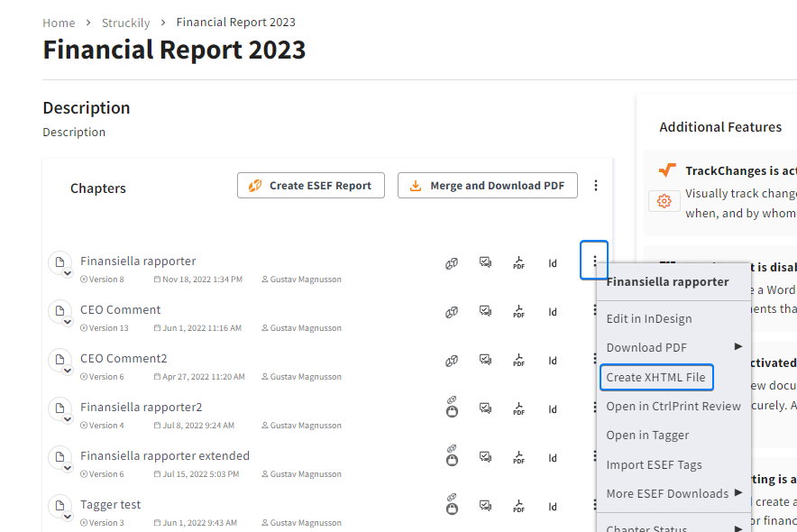Screen dimensions: 797x532
Task: Open link icon for CEO Comment2
Action: [452, 361]
